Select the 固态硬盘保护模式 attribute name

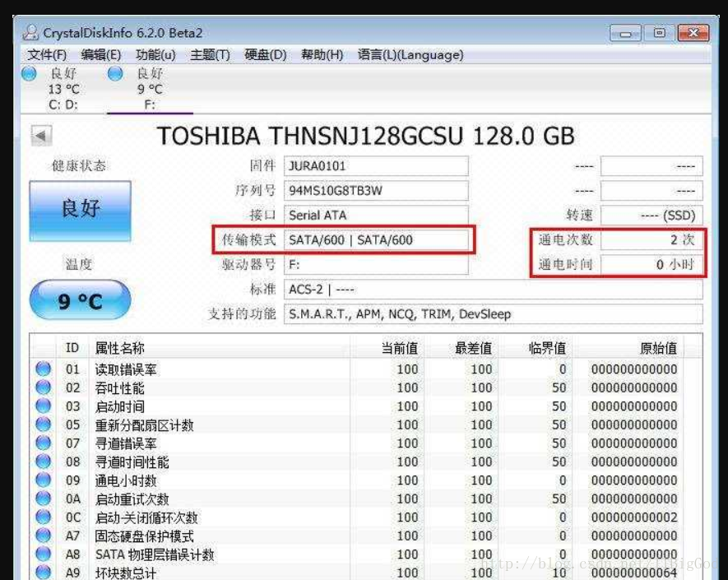point(145,536)
